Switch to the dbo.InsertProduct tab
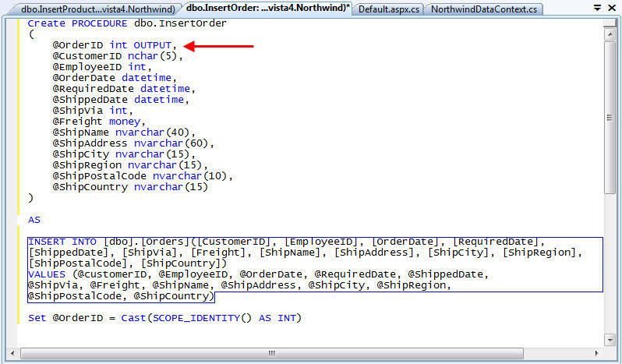This screenshot has width=622, height=364. tap(97, 9)
